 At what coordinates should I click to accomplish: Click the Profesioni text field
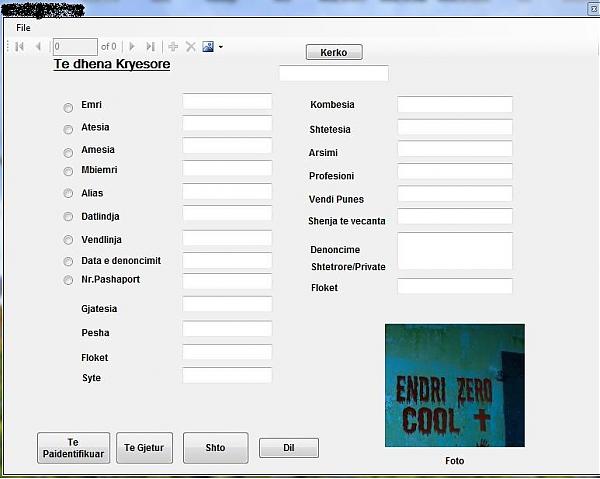(x=455, y=171)
